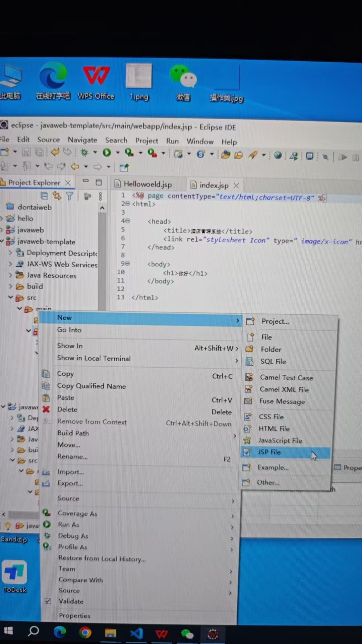The height and width of the screenshot is (644, 362).
Task: Expand the Deployment Descriptor node
Action: pyautogui.click(x=10, y=253)
